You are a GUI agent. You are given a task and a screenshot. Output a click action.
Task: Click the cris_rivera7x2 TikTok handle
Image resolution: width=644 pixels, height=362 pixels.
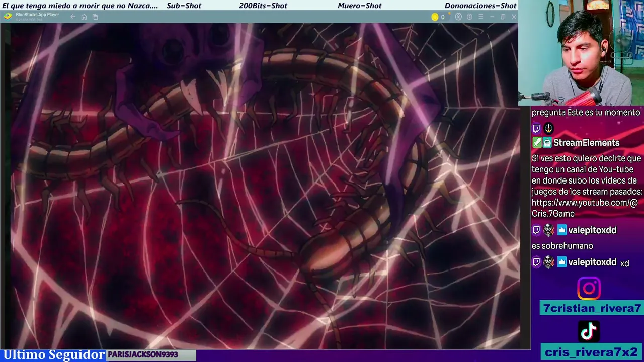click(x=591, y=352)
